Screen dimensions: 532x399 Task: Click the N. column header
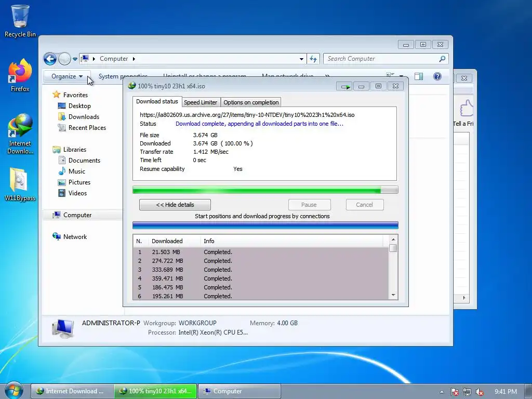[x=141, y=241]
